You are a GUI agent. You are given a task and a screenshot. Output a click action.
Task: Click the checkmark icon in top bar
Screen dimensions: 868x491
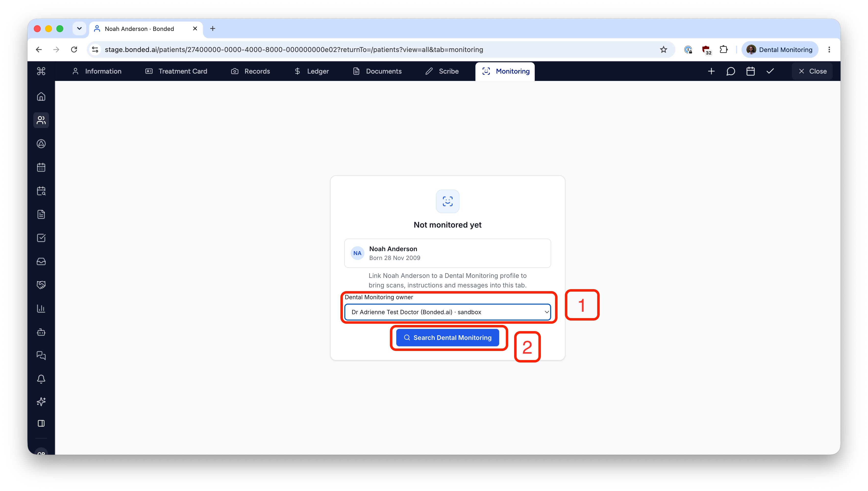click(x=770, y=71)
